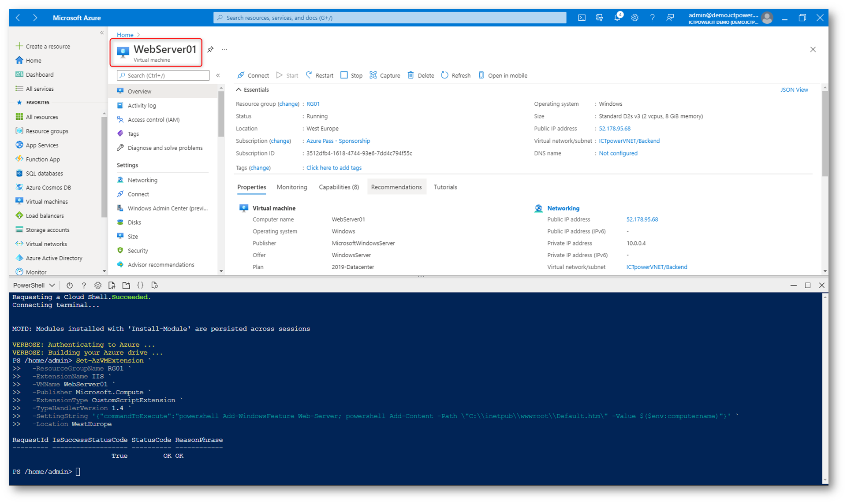The image size is (847, 504).
Task: Click Connect in the VM toolbar
Action: (253, 75)
